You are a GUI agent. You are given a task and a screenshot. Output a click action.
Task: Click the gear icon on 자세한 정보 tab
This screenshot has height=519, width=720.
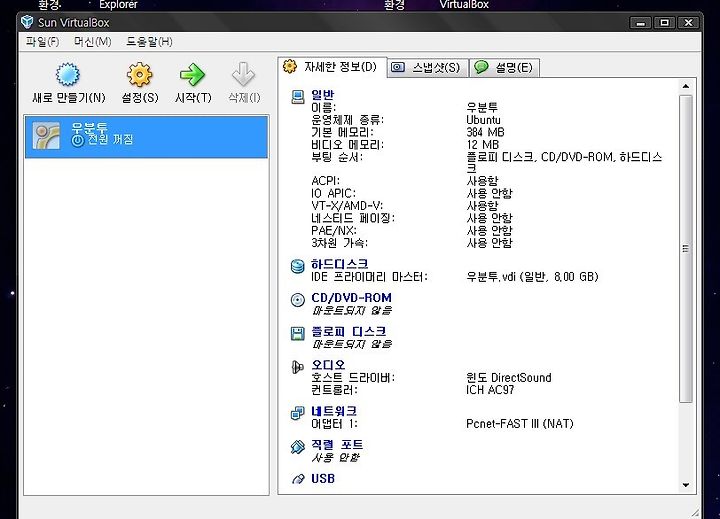point(290,67)
